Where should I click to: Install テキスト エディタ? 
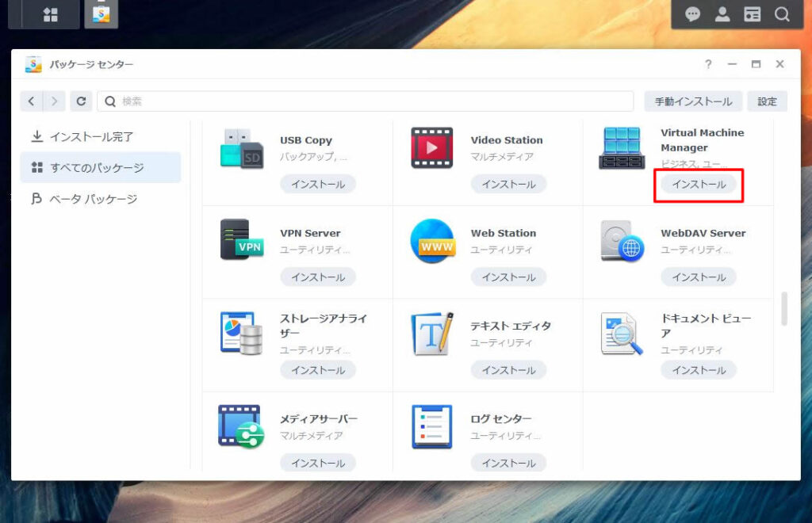coord(508,370)
